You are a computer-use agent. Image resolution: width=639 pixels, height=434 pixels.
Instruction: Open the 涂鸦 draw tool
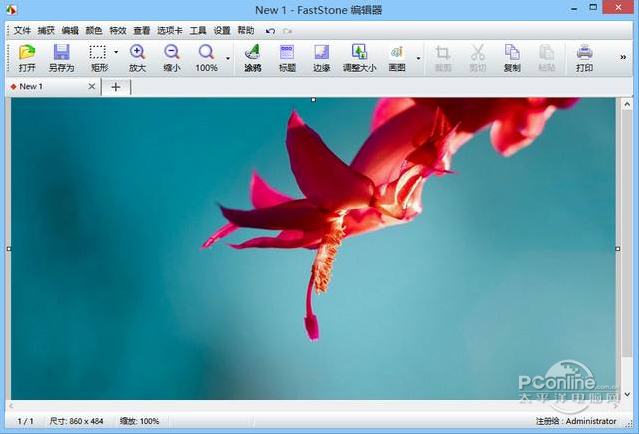(253, 58)
